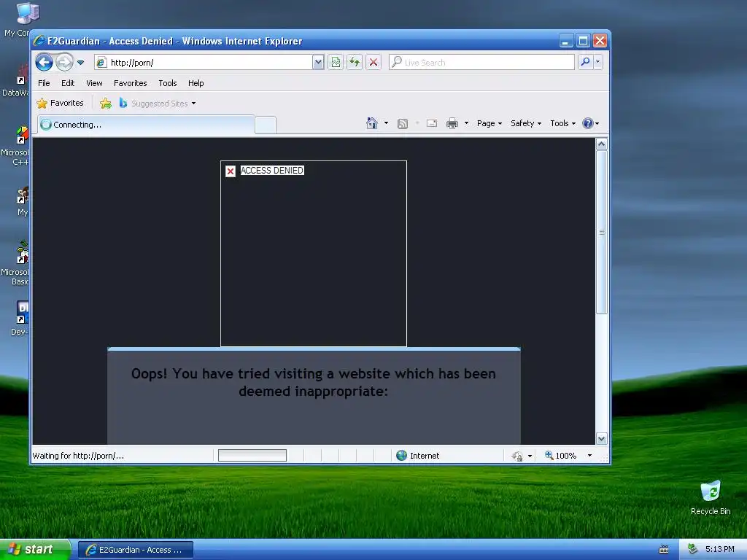Viewport: 747px width, 560px height.
Task: Click the ACCESS DENIED image alt text
Action: (272, 171)
